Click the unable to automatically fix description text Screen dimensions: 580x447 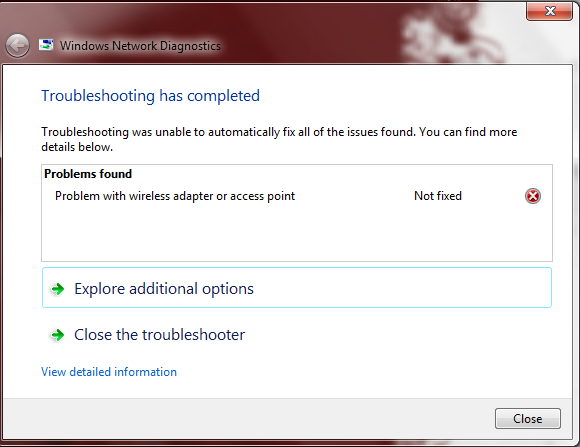tap(279, 139)
